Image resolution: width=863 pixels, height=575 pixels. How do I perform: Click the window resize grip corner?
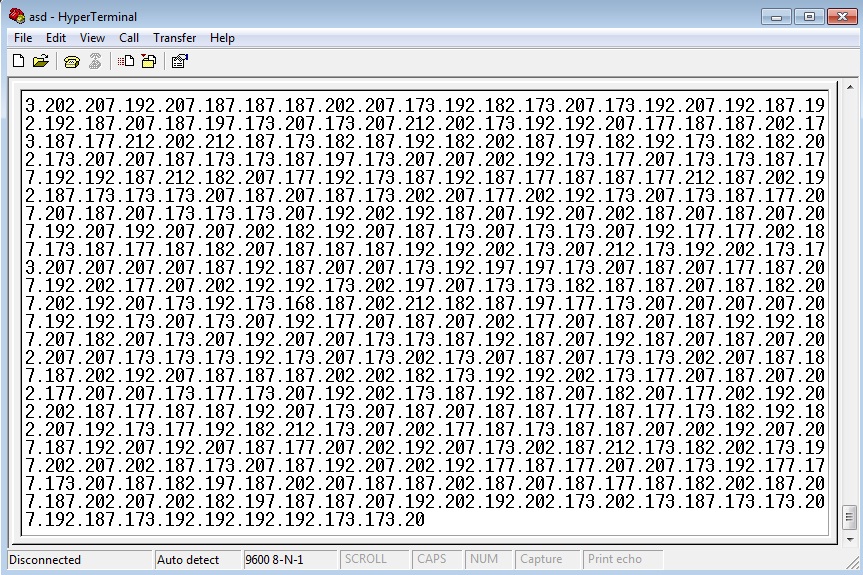pos(853,562)
